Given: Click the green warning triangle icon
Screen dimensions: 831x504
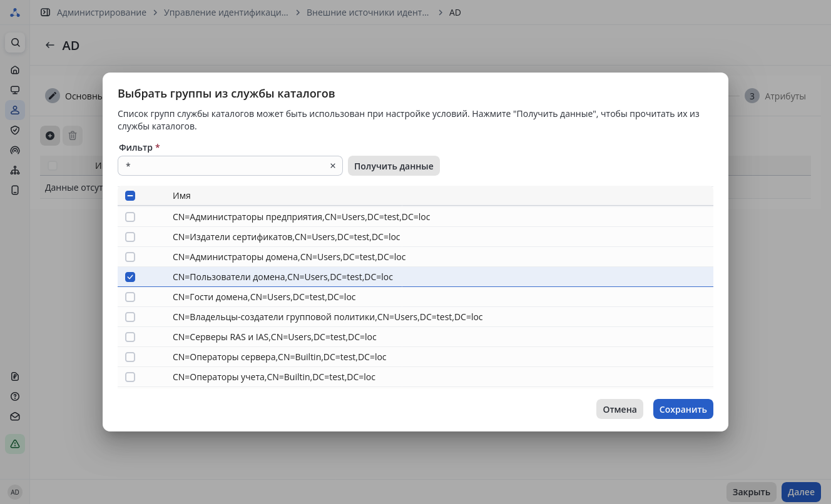Looking at the screenshot, I should coord(15,444).
